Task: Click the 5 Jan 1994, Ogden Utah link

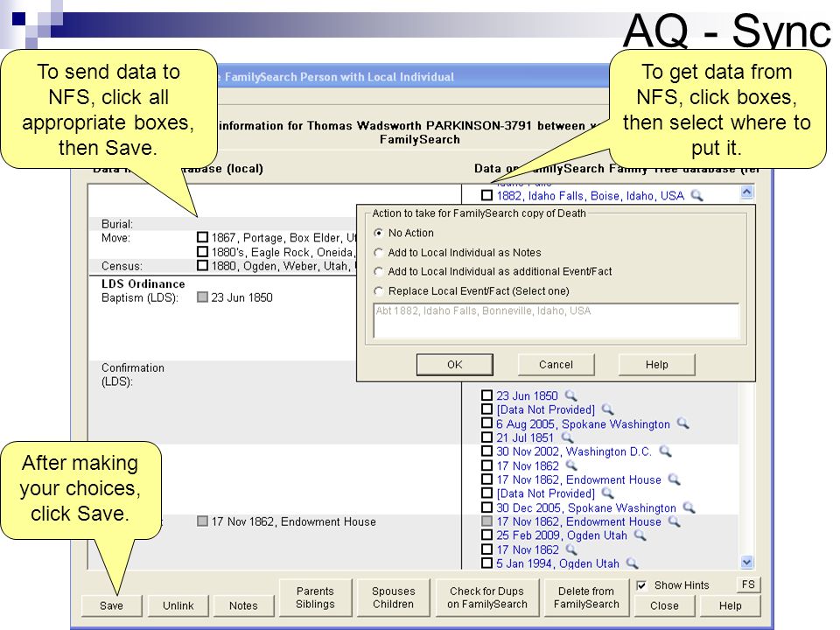Action: (x=557, y=564)
